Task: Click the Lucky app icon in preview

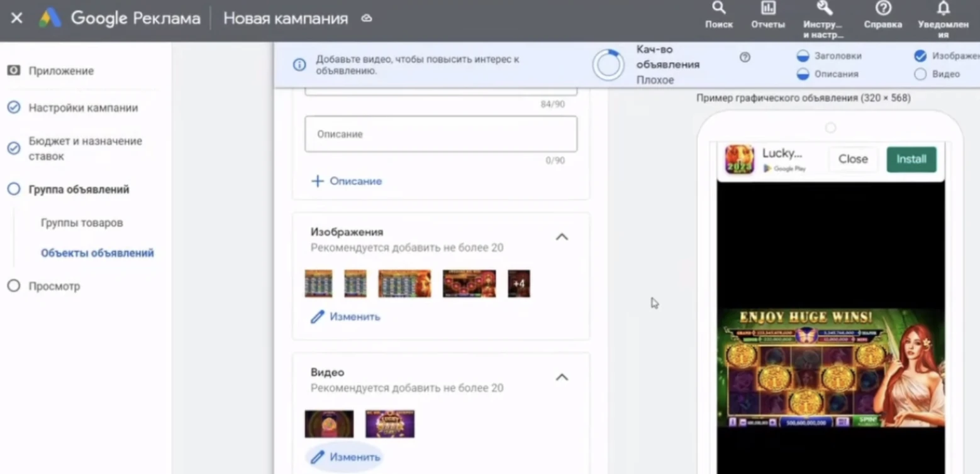Action: (x=739, y=159)
